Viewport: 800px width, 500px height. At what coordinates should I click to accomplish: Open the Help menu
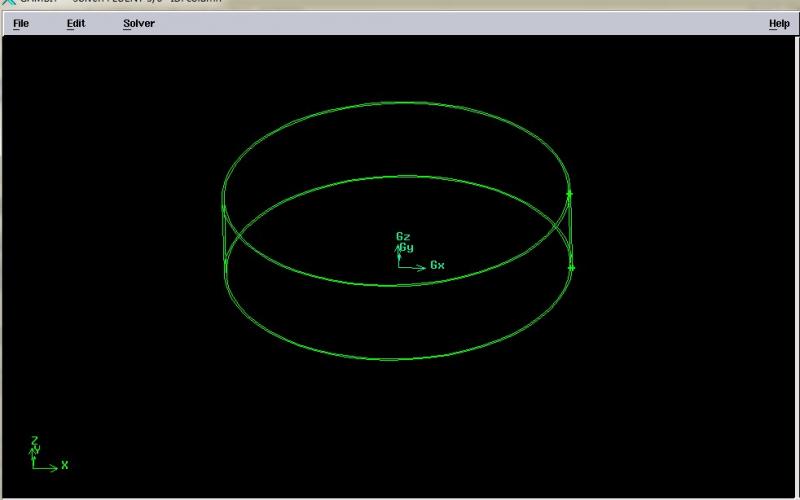[x=779, y=23]
